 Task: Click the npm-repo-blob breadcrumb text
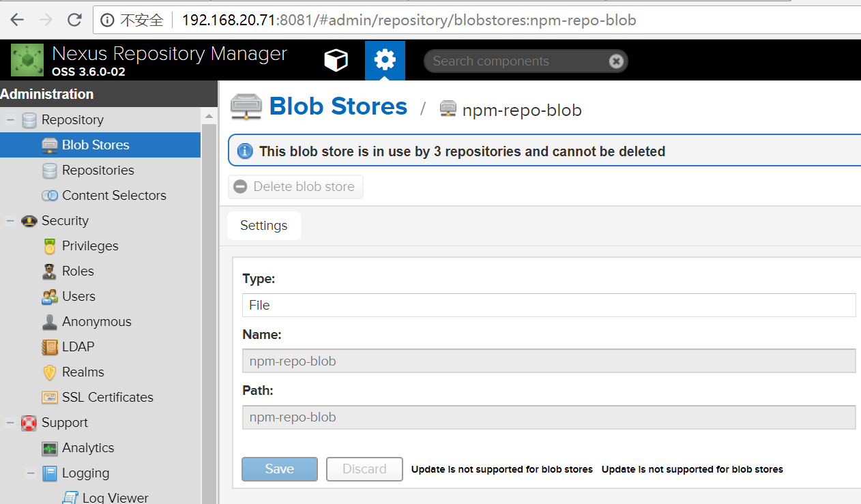[522, 110]
